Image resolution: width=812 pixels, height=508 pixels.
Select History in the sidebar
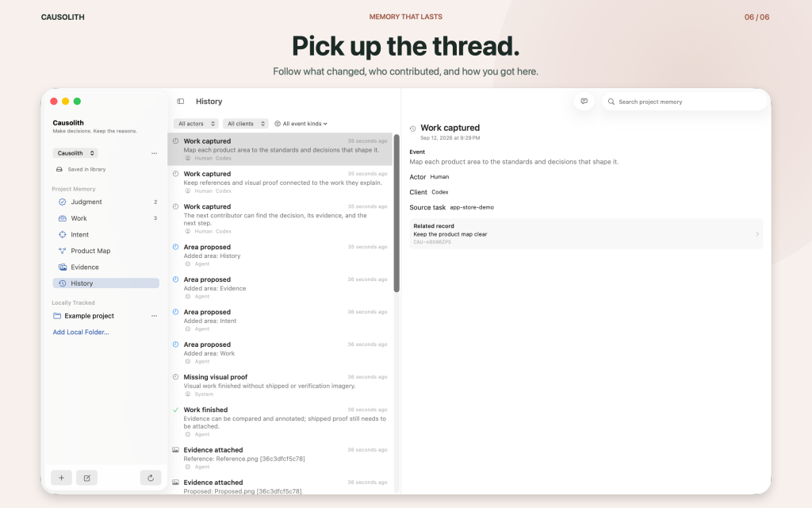[106, 283]
